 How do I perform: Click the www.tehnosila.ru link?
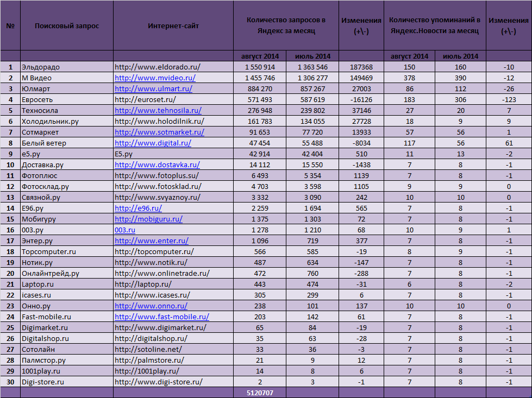tap(158, 111)
